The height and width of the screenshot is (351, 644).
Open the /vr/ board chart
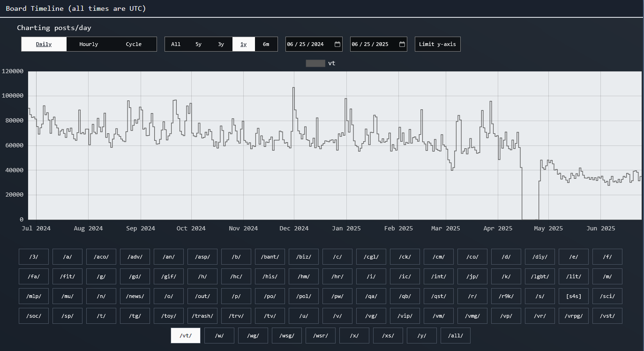click(540, 316)
